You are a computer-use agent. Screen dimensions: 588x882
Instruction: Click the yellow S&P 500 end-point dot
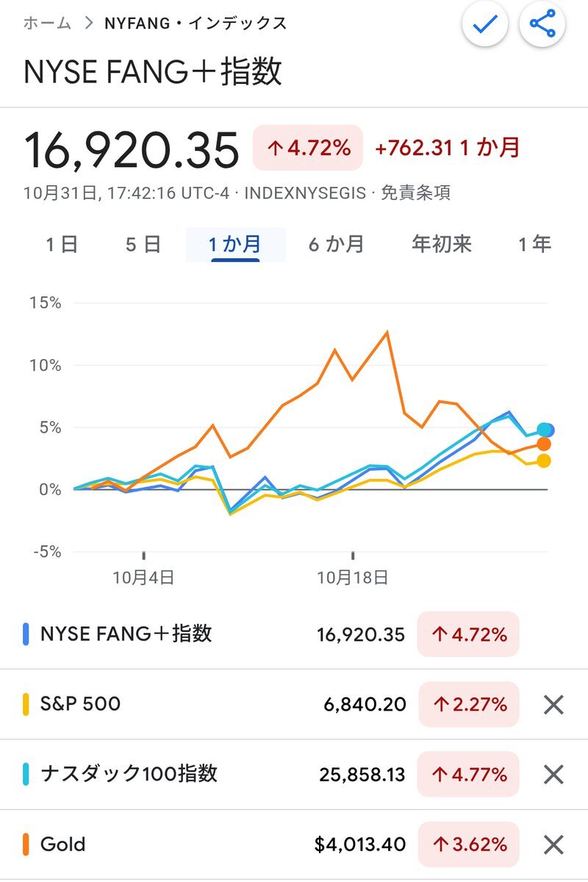pos(543,460)
